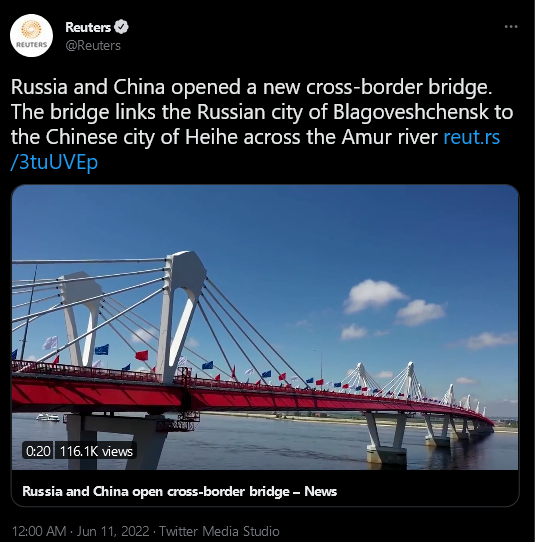The width and height of the screenshot is (535, 542).
Task: Open the reut.rs shortened article link
Action: click(472, 137)
